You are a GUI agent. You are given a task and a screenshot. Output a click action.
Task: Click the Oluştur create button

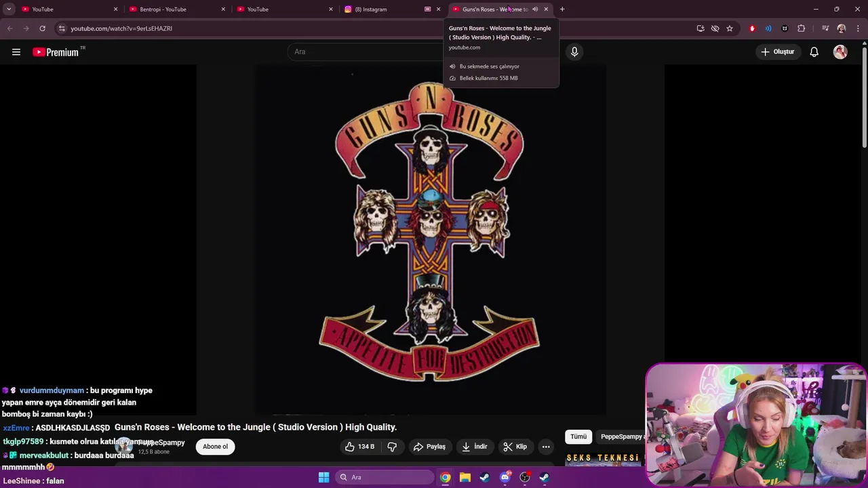pyautogui.click(x=777, y=52)
